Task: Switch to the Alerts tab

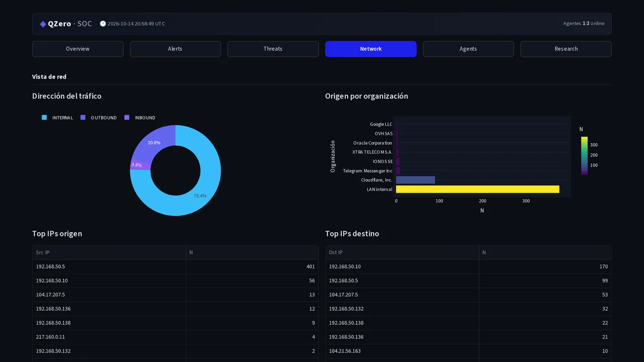Action: pos(175,49)
